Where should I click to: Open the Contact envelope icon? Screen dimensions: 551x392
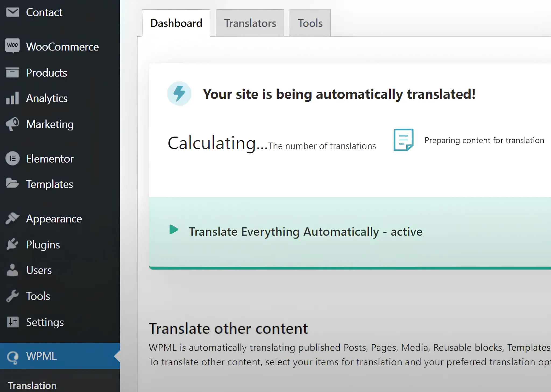click(x=12, y=12)
